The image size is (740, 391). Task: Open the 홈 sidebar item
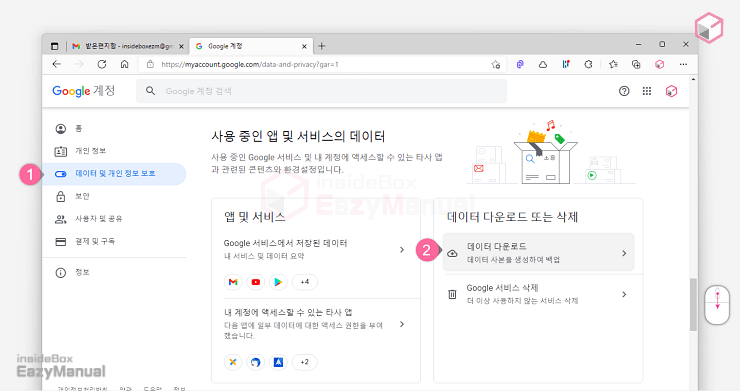(114, 128)
